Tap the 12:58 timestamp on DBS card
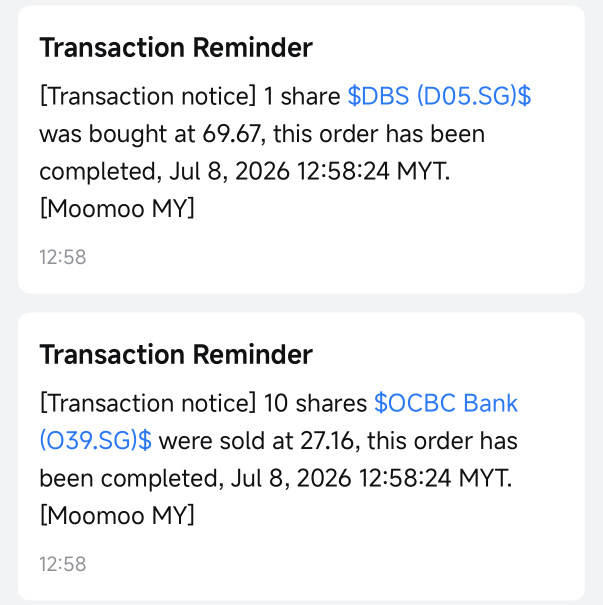 click(62, 257)
